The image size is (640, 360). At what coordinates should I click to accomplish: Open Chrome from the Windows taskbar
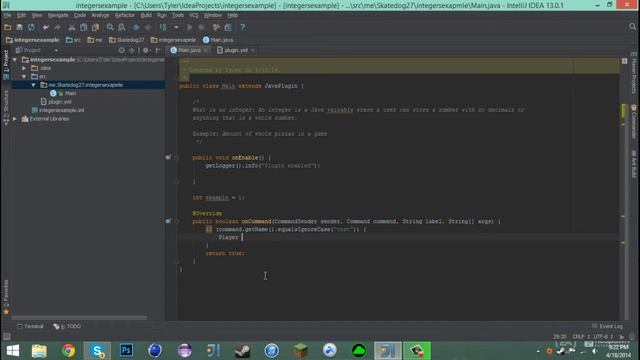[x=69, y=351]
